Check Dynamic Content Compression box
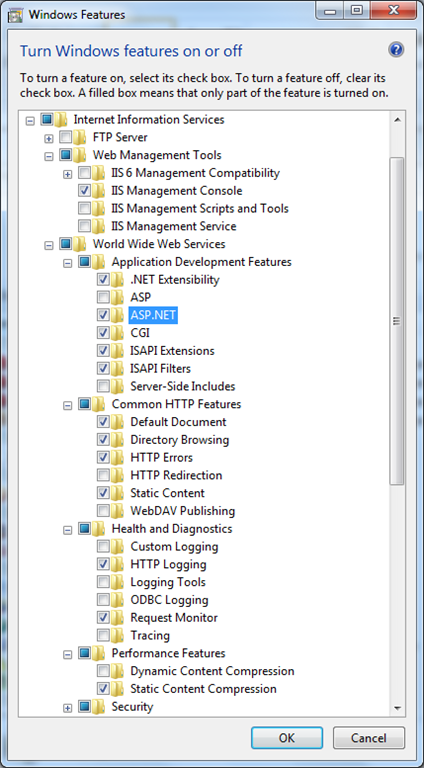The width and height of the screenshot is (424, 768). (x=103, y=671)
